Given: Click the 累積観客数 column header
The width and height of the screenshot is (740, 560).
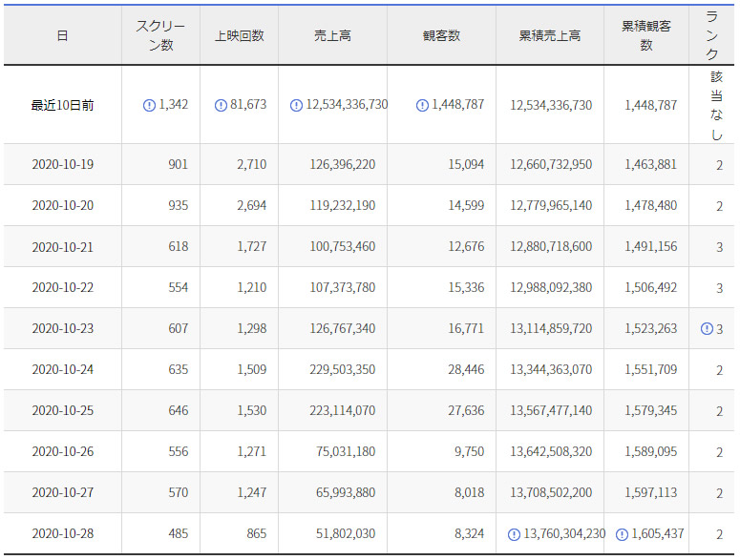Looking at the screenshot, I should tap(645, 35).
